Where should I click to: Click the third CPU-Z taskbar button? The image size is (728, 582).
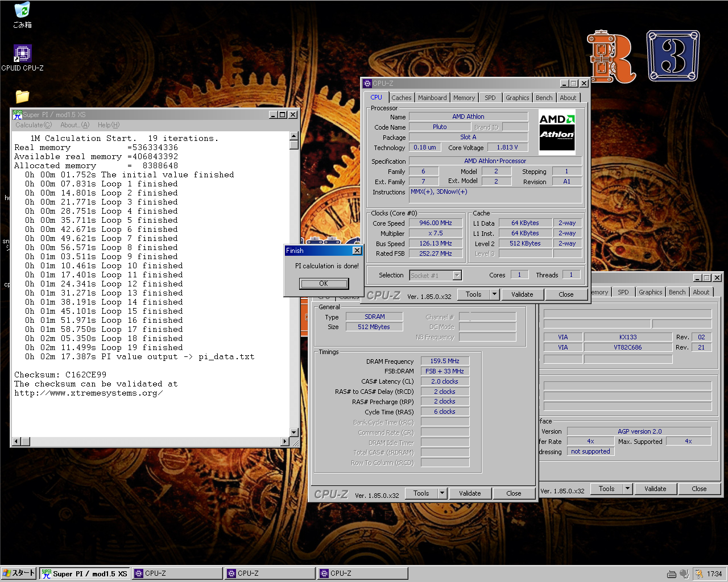(x=363, y=573)
